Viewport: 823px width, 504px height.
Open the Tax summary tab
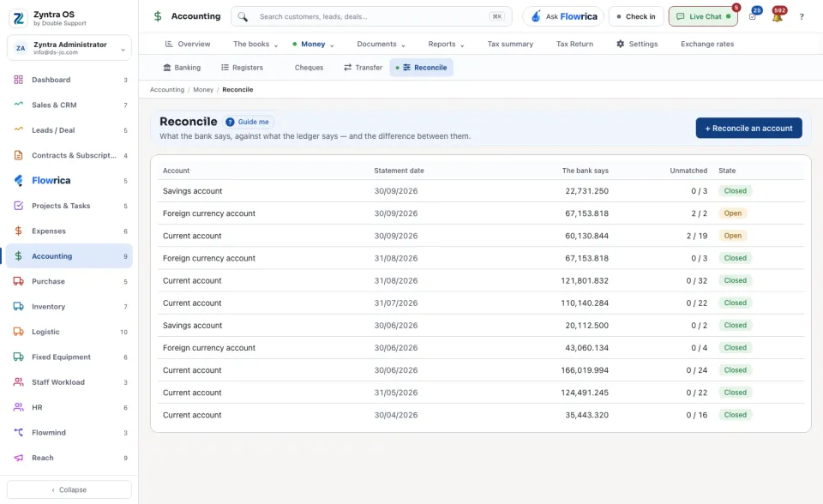pos(510,44)
